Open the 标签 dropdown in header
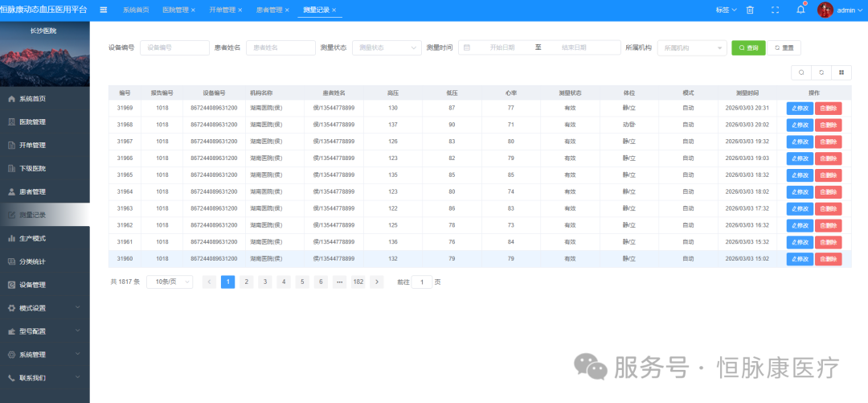Screen dimensions: 868x403 pos(726,10)
